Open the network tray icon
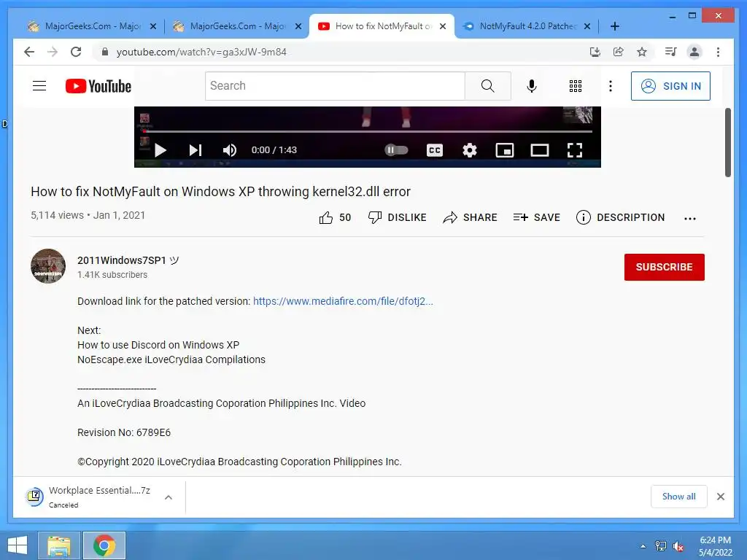Screen dimensions: 747x560 (661, 546)
